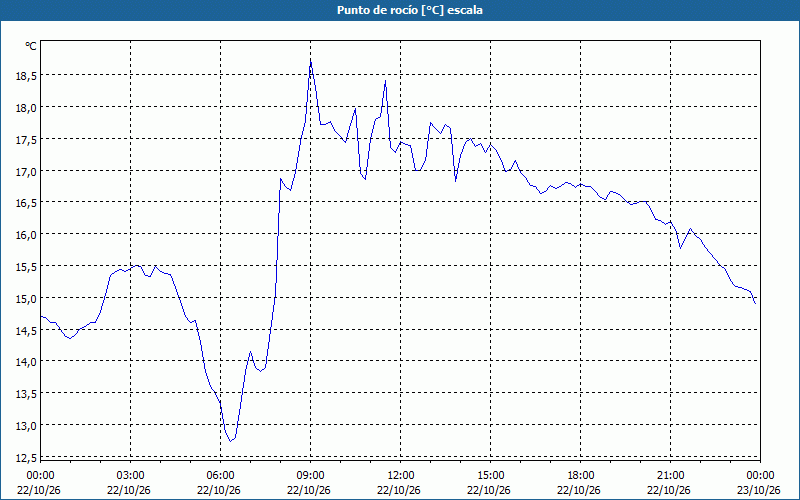Viewport: 800px width, 500px height.
Task: Click the 16,5 temperature label
Action: click(x=26, y=203)
